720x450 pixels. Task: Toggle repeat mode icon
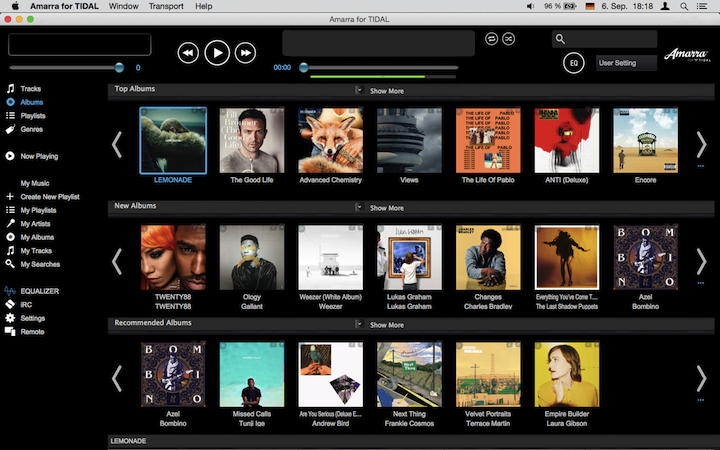[491, 39]
